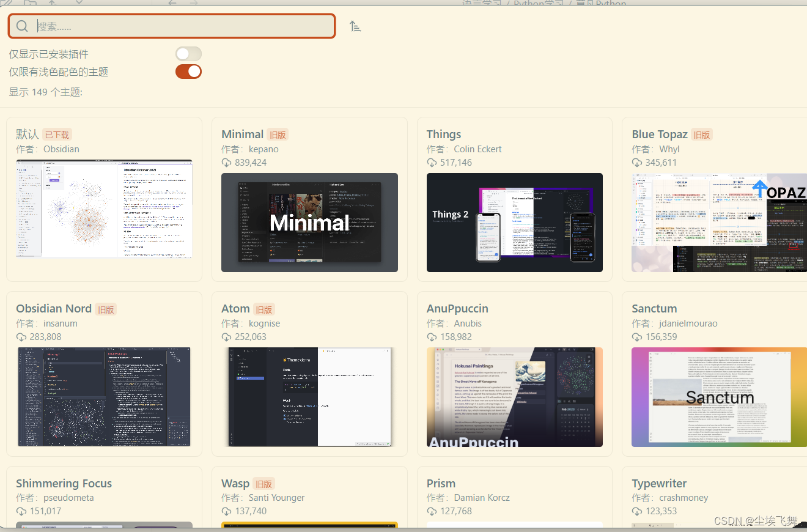The image size is (807, 532).
Task: Click the author line 作者: Colin Eckert
Action: (464, 149)
